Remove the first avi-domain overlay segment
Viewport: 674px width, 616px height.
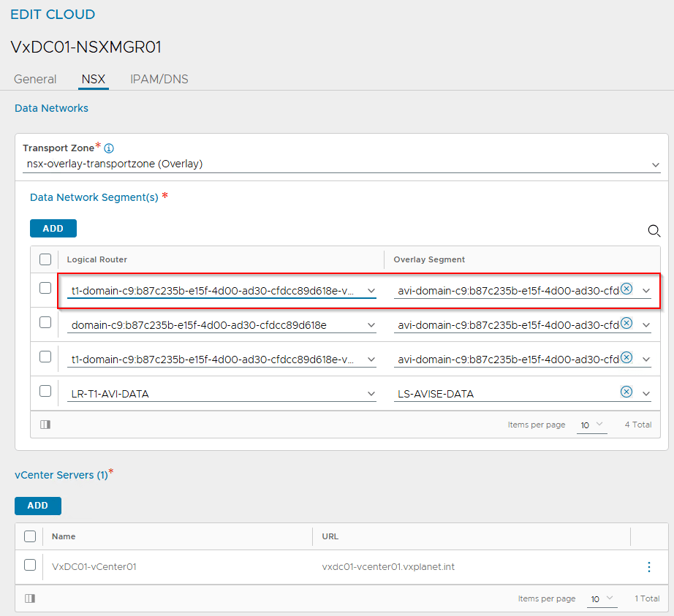[626, 288]
